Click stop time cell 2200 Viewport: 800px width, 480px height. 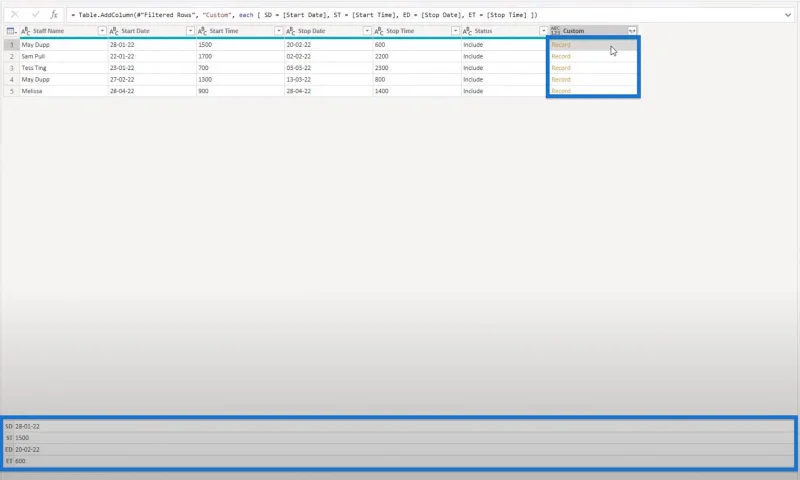point(416,57)
